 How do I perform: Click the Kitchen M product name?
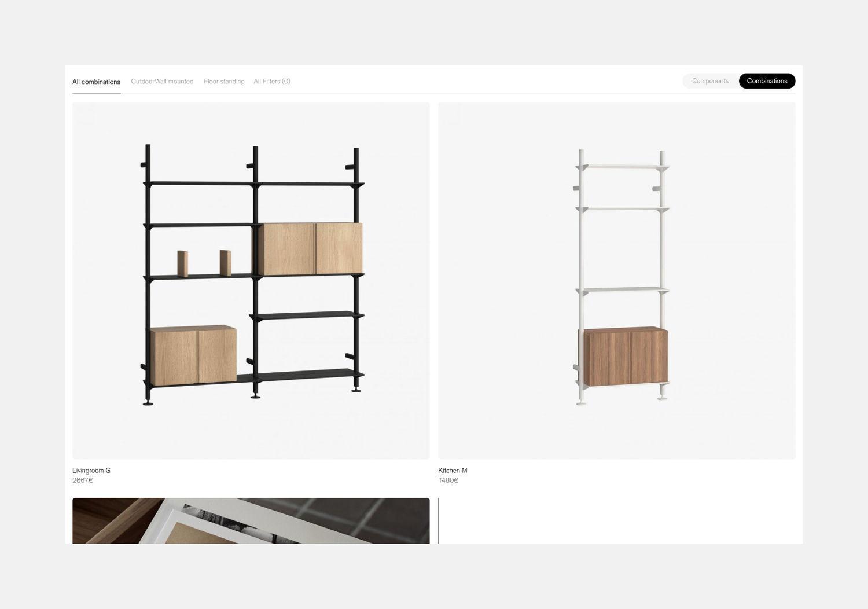point(453,471)
